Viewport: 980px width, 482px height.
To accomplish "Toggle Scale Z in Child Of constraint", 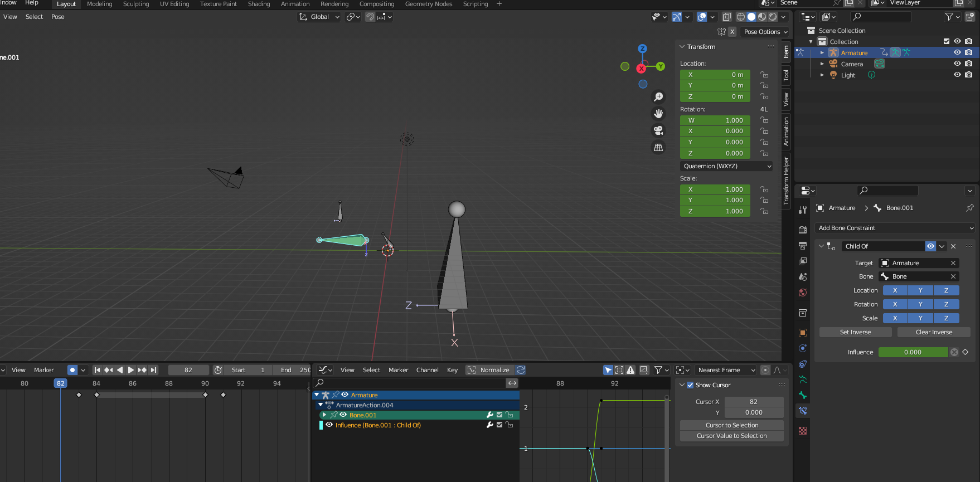I will coord(946,318).
